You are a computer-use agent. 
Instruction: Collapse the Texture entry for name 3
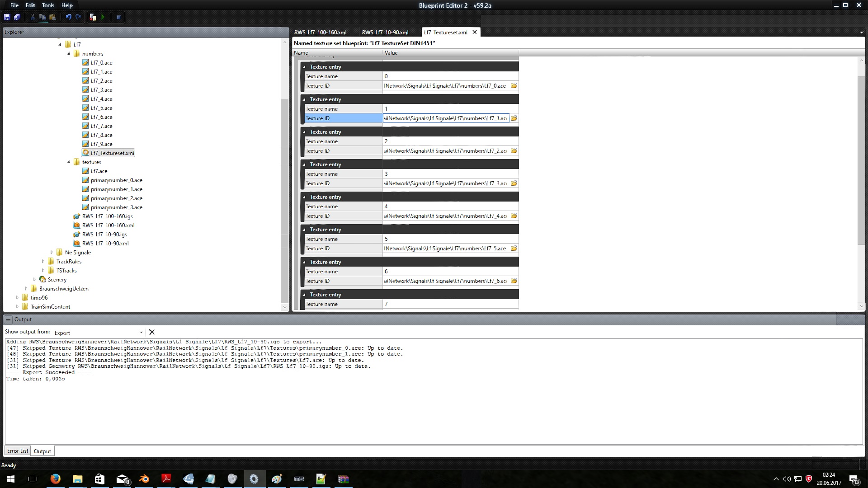(x=304, y=164)
